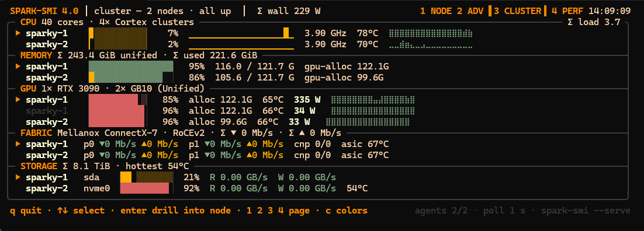Click 'hottest 54°C' in STORAGE header
The image size is (644, 231).
pos(158,166)
